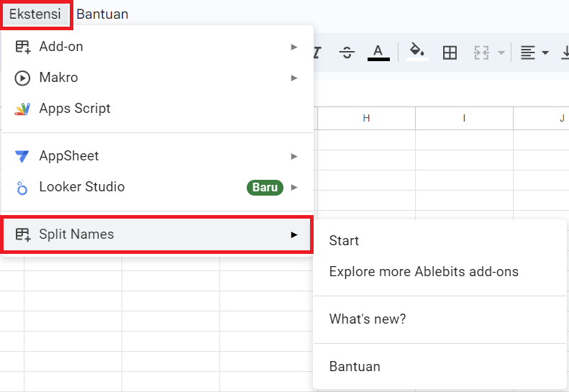This screenshot has width=569, height=392.
Task: Select the Split Names add-on entry
Action: pyautogui.click(x=157, y=234)
